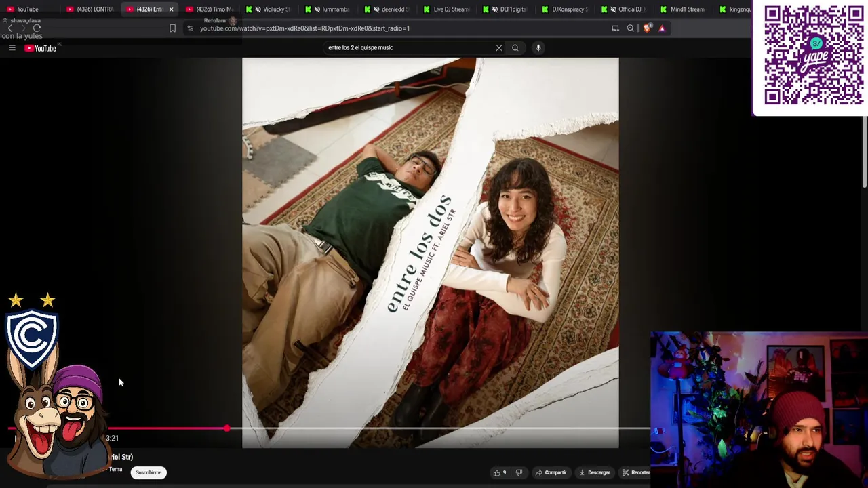Switch to the '(4326) LONTRA' tab

point(90,9)
